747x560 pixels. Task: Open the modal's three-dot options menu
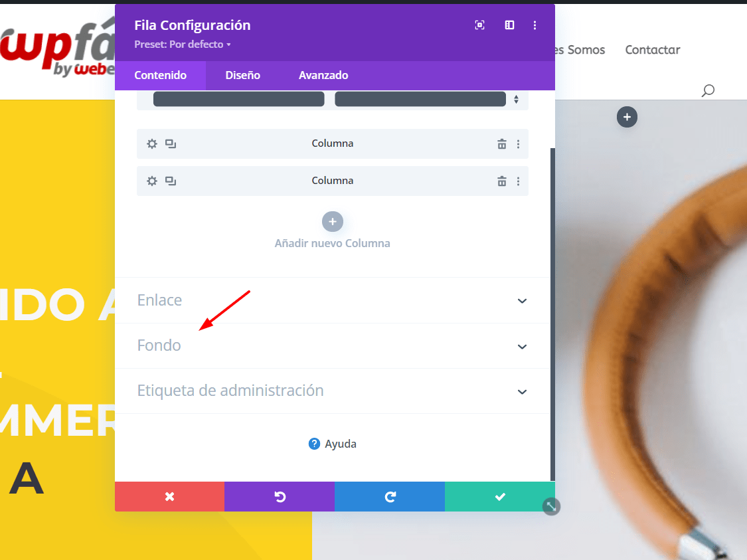[x=535, y=25]
